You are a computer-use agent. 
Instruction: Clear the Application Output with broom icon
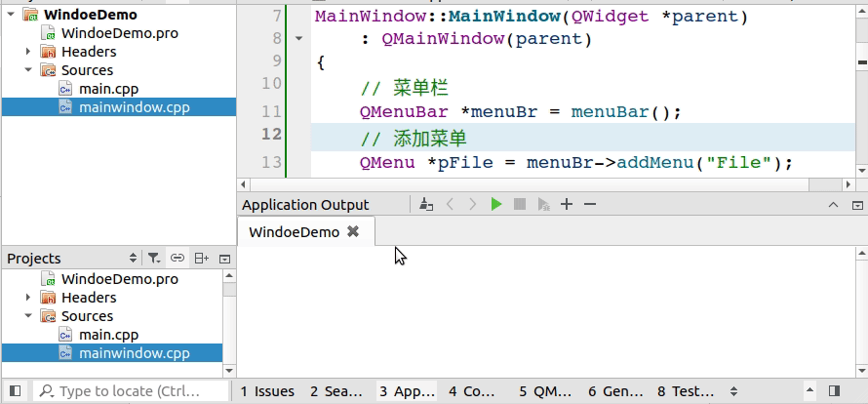tap(425, 205)
